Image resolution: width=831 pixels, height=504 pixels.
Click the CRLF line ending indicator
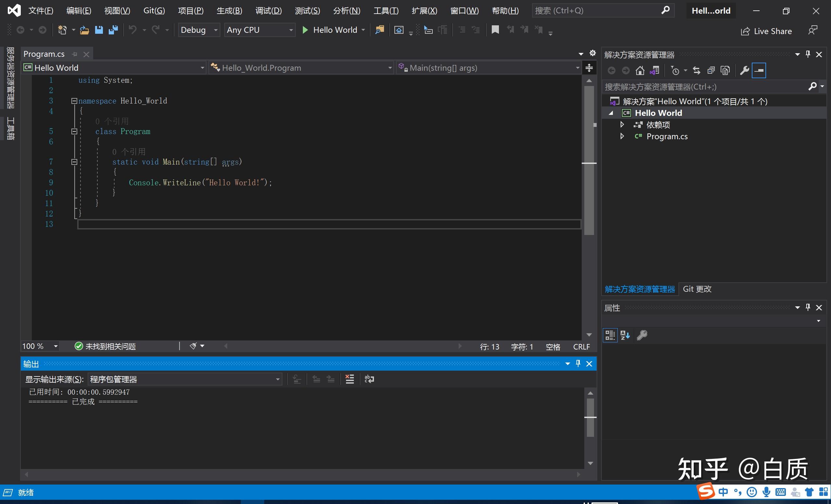581,347
